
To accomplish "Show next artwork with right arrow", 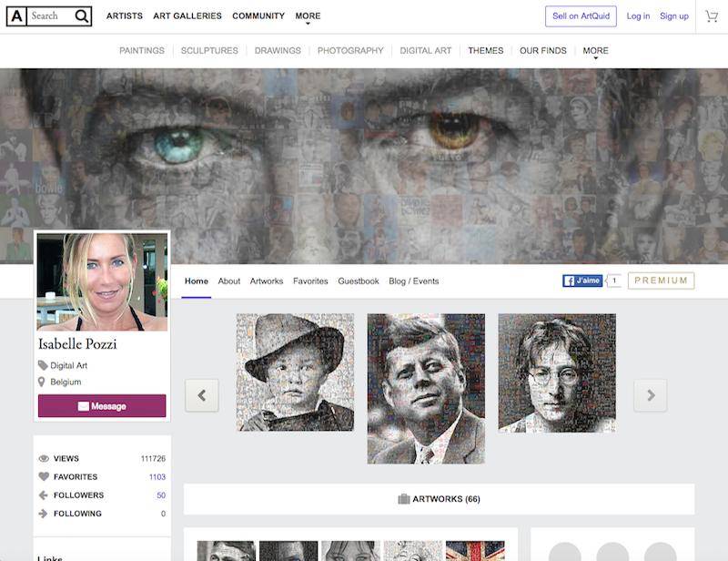I will pyautogui.click(x=651, y=395).
